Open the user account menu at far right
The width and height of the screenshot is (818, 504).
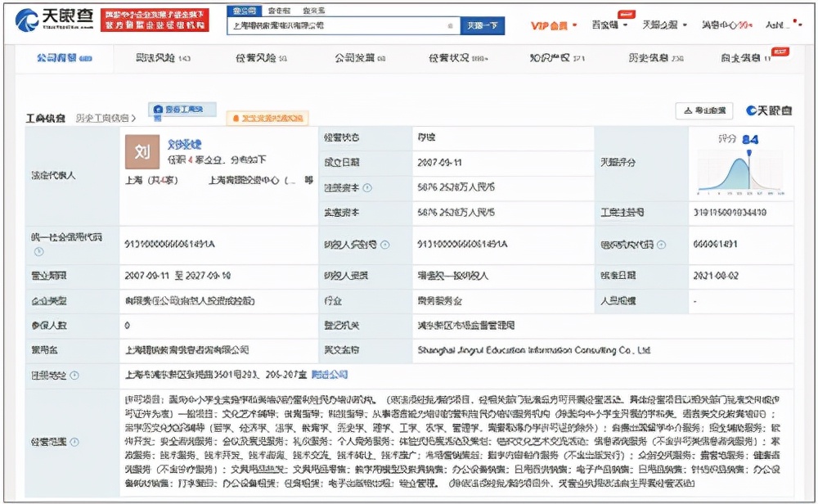pos(783,25)
